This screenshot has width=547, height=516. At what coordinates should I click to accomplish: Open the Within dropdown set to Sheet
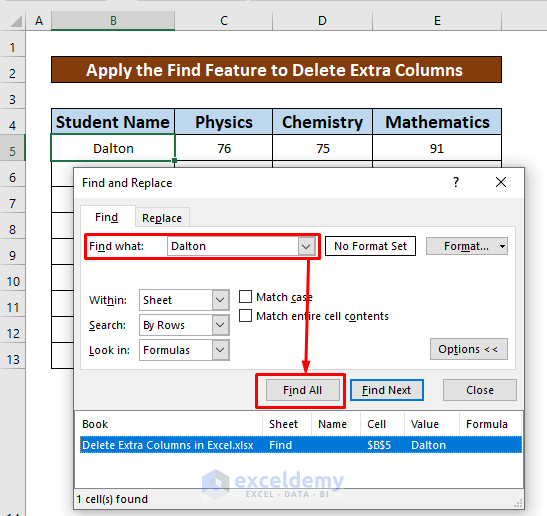point(220,300)
